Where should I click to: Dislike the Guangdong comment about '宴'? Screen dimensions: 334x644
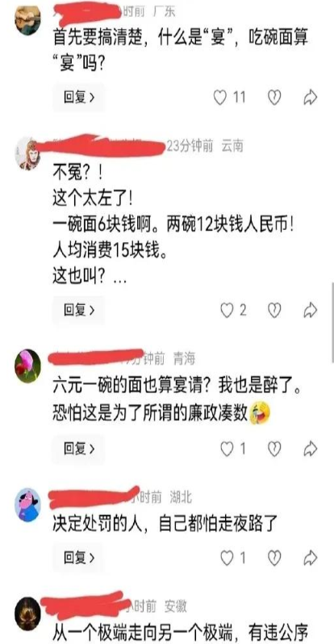pos(274,98)
